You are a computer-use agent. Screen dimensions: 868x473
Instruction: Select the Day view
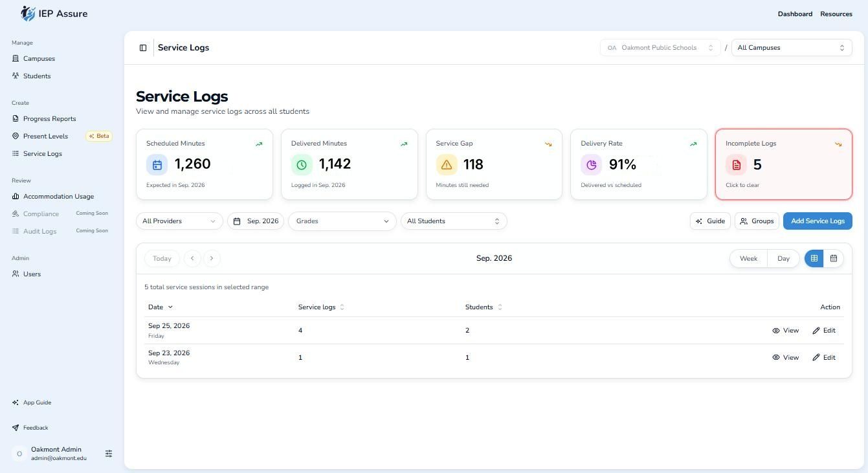(783, 258)
